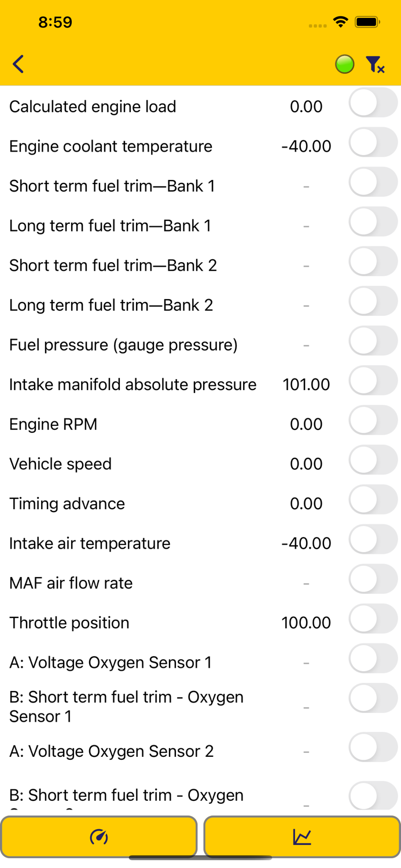Tap the back chevron arrow
Viewport: 401px width, 868px height.
click(x=18, y=64)
